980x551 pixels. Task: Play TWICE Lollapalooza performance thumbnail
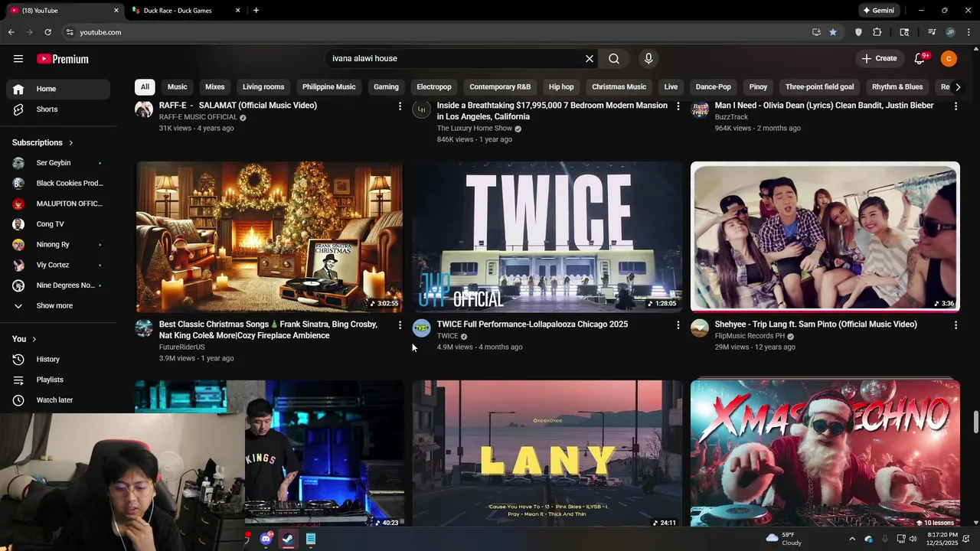547,236
